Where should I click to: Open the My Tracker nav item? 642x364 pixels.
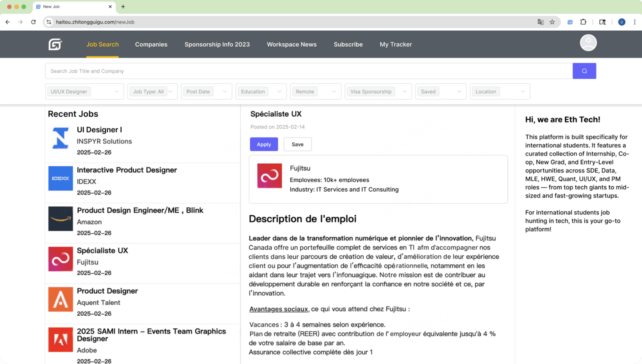(396, 44)
